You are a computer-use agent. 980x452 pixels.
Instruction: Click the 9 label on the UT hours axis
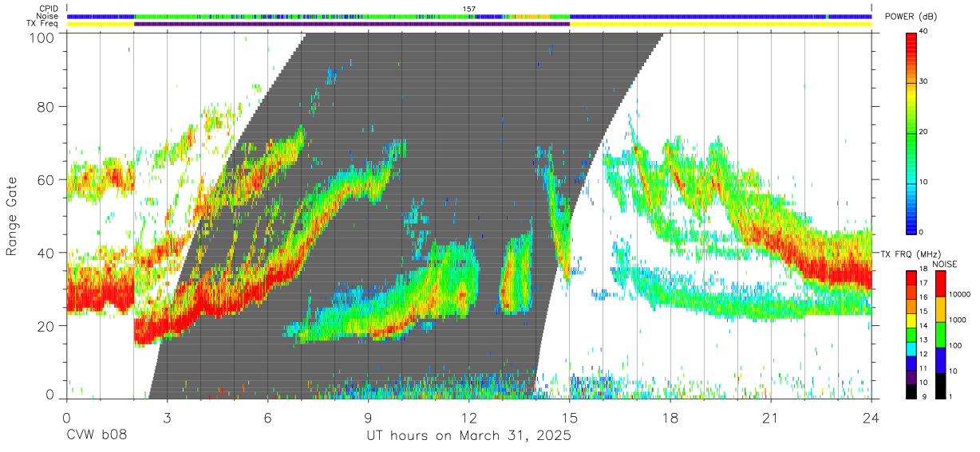[368, 418]
